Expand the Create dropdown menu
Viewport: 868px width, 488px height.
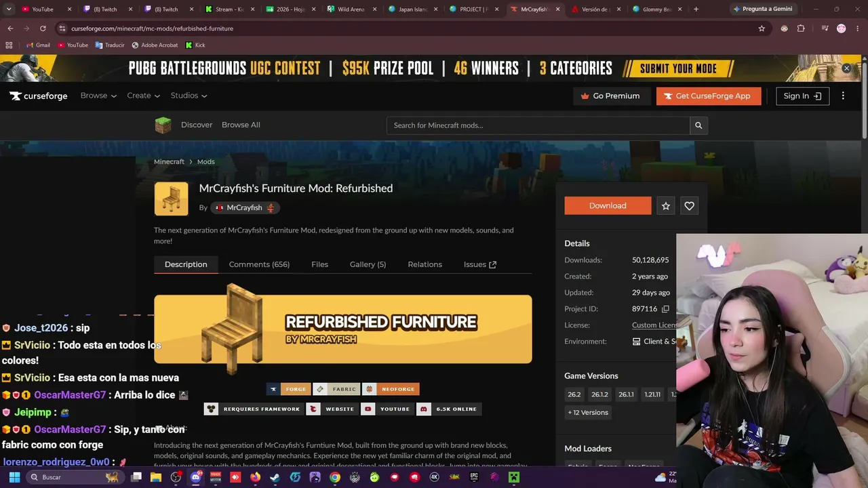(143, 96)
